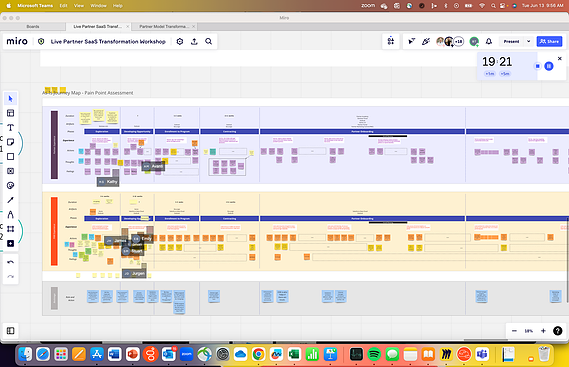Pick the Connection line tool
The height and width of the screenshot is (367, 569).
11,200
